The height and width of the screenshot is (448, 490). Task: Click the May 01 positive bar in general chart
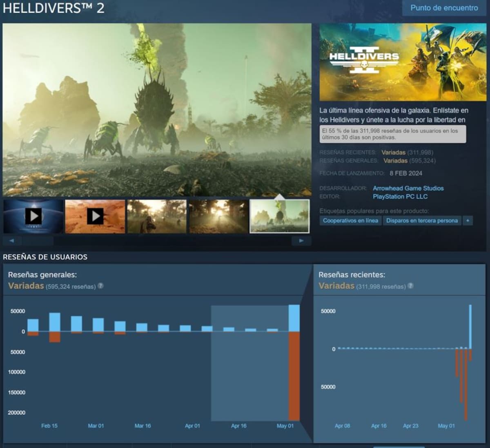(x=294, y=318)
